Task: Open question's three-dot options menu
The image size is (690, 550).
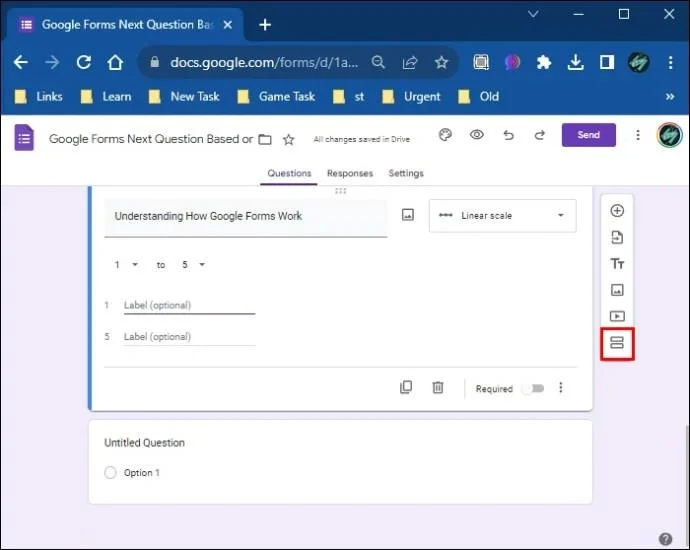Action: (x=560, y=388)
